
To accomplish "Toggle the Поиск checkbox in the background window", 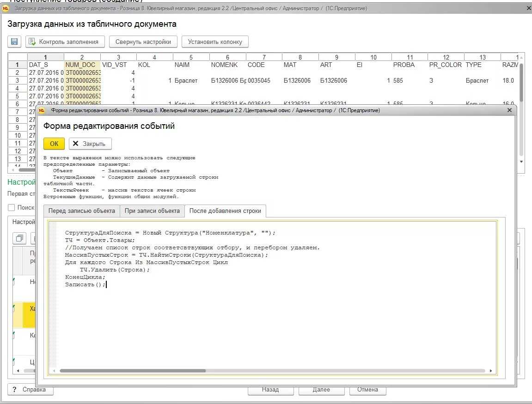I will 11,207.
